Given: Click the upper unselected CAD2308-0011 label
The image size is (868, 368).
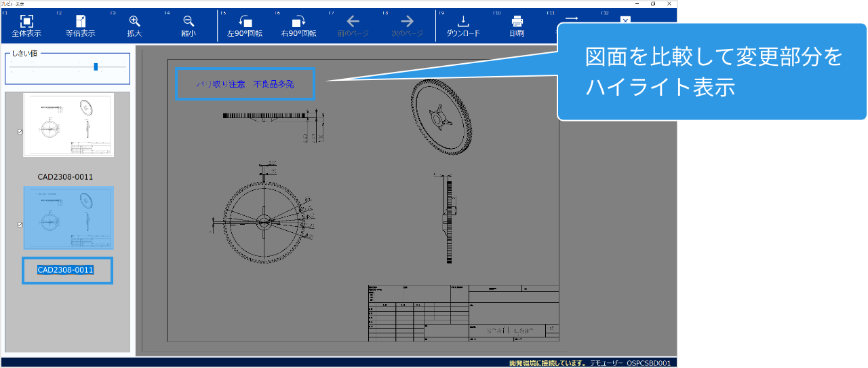Looking at the screenshot, I should click(65, 177).
